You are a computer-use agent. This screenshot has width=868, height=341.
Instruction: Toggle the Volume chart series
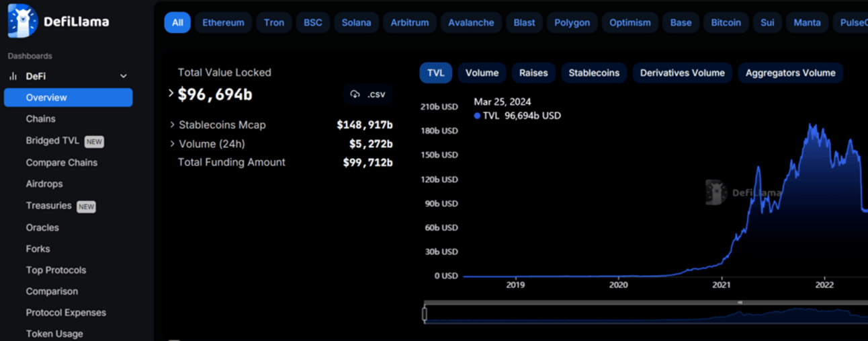tap(482, 73)
